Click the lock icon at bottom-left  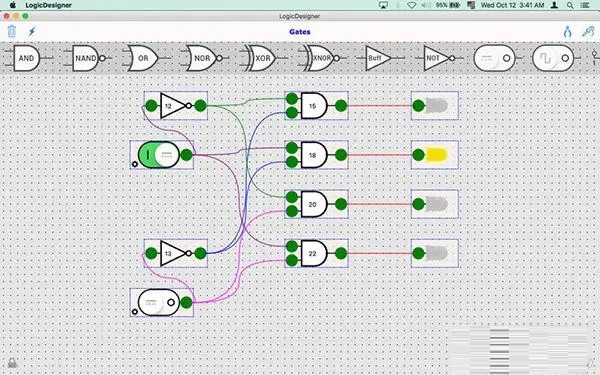[12, 362]
